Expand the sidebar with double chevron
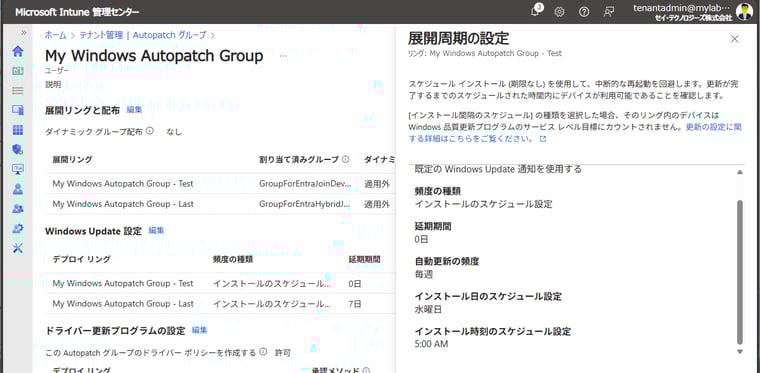The width and height of the screenshot is (760, 373). coord(24,32)
